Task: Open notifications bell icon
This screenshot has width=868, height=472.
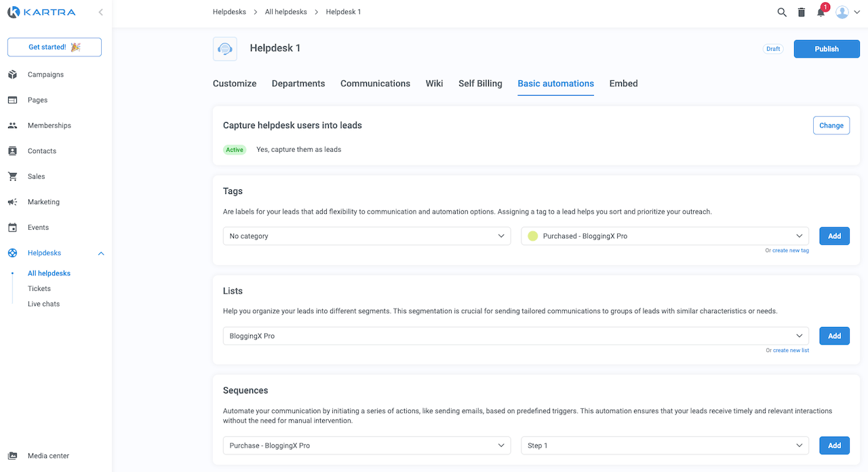Action: click(821, 12)
